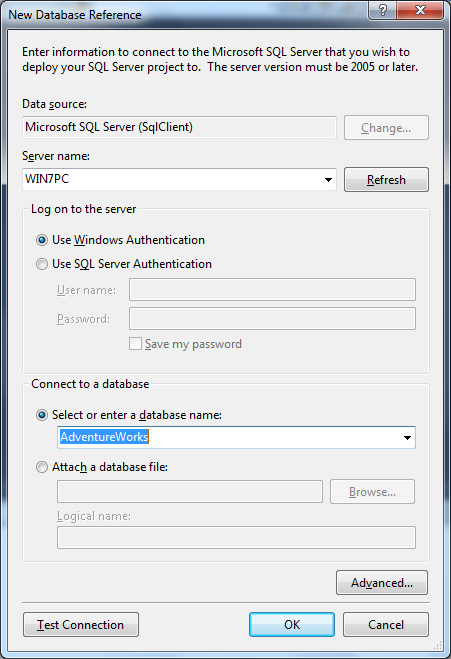Click the AdventureWorks database name field
The width and height of the screenshot is (451, 659).
[229, 438]
